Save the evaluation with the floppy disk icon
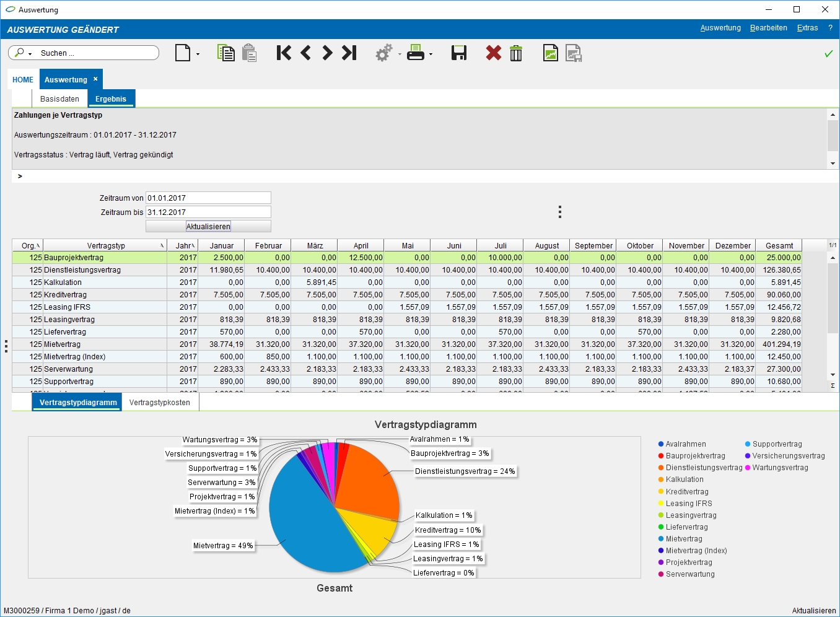 [459, 53]
